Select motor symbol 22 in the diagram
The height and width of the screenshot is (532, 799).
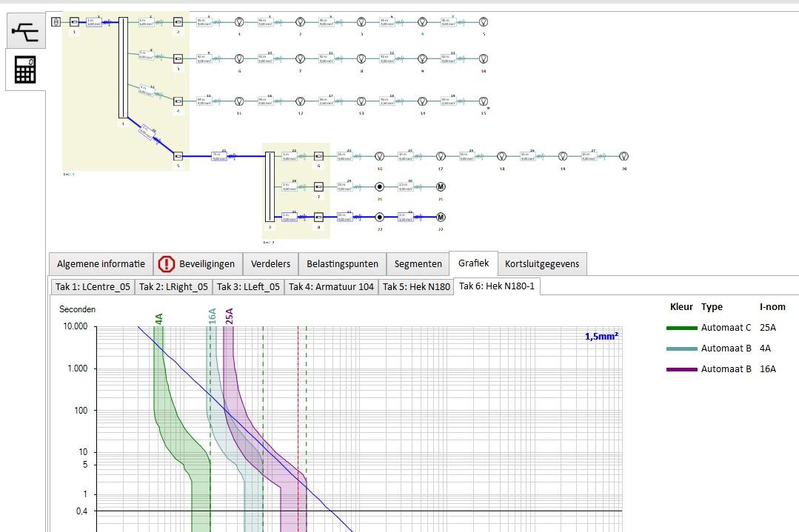point(441,218)
